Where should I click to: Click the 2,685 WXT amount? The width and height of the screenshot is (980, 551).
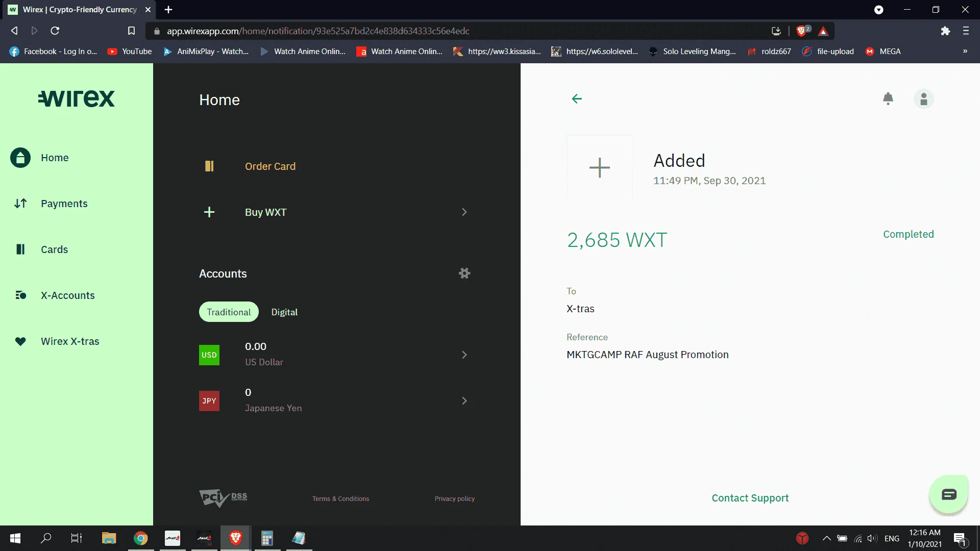(x=617, y=240)
